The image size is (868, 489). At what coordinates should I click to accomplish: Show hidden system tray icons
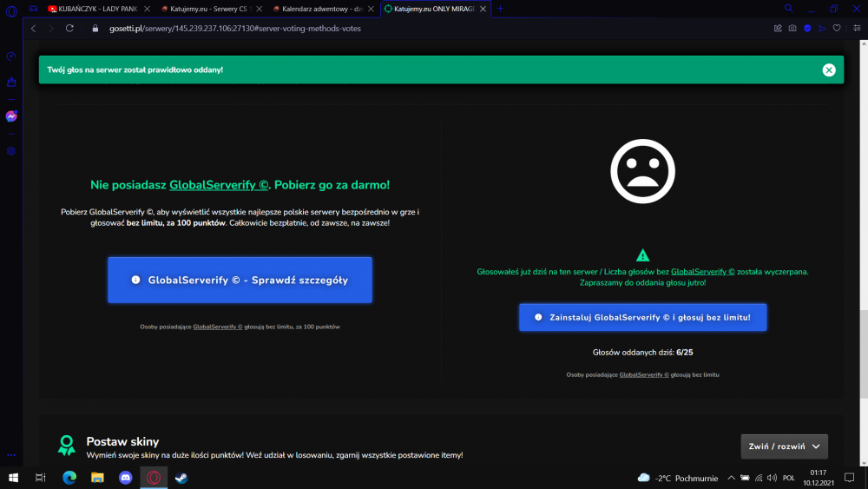pyautogui.click(x=731, y=478)
